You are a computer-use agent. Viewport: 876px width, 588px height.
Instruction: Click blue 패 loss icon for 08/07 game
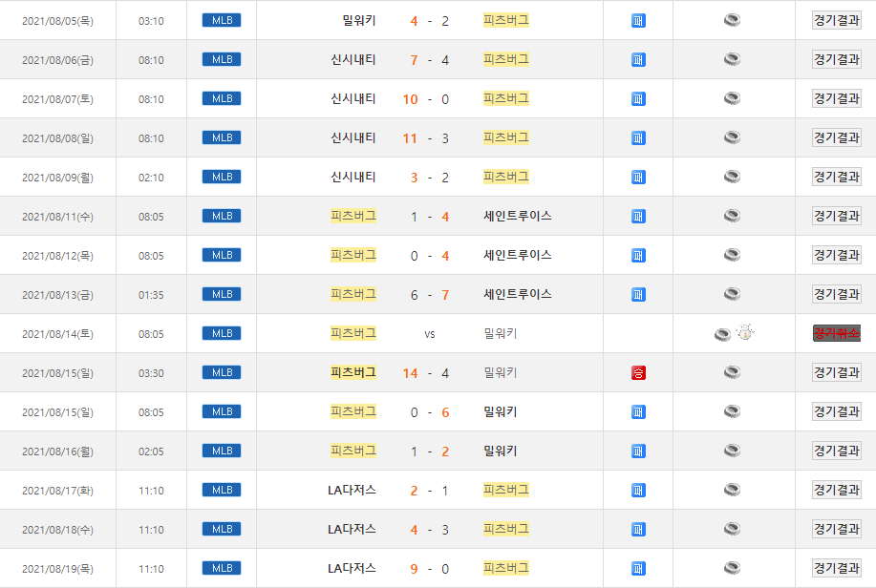coord(638,98)
